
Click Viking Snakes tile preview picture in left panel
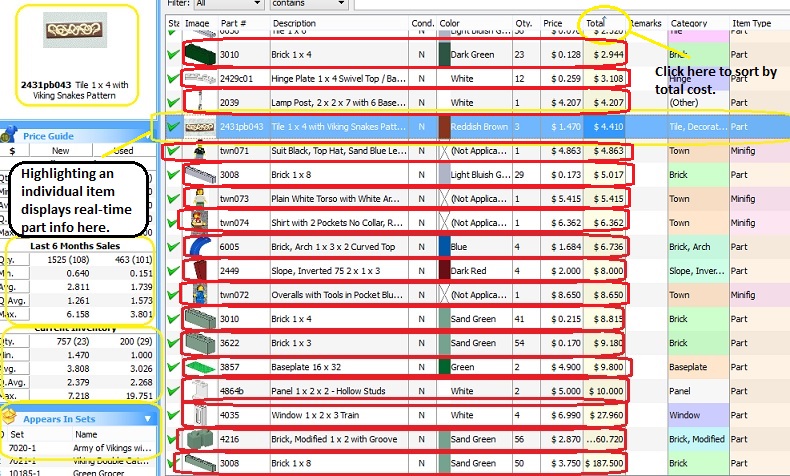tap(75, 30)
